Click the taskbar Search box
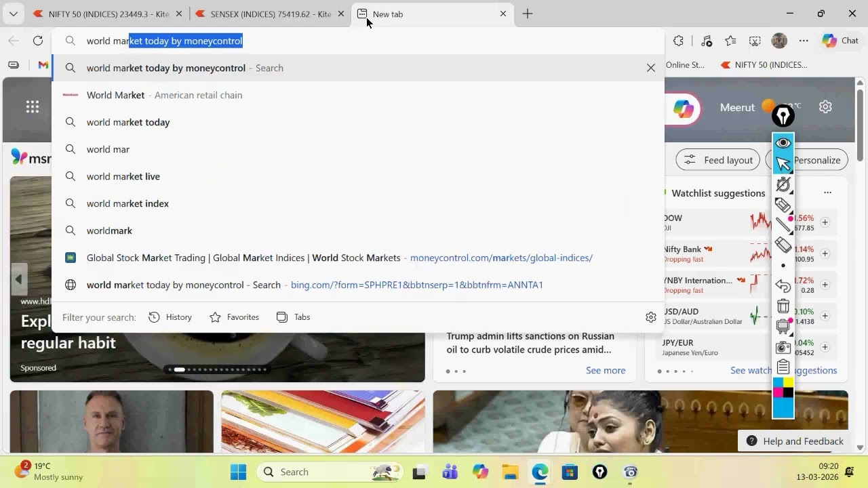 (330, 472)
